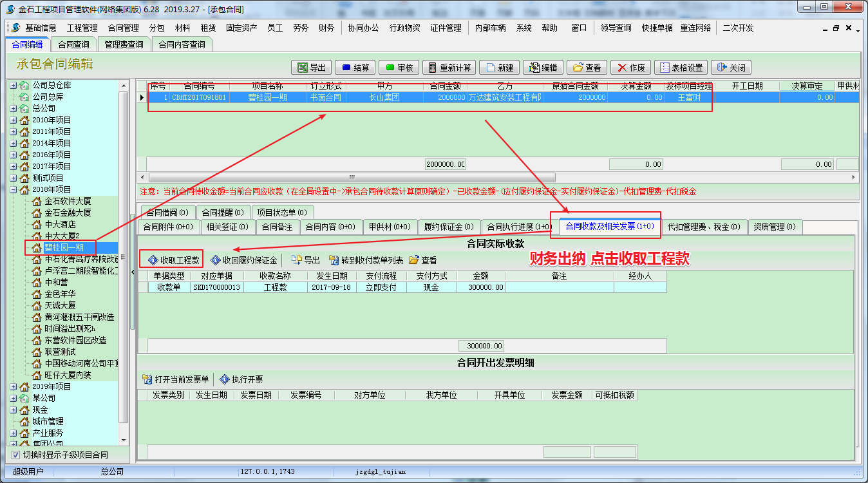Expand the 2019年项目 tree node

pos(14,386)
